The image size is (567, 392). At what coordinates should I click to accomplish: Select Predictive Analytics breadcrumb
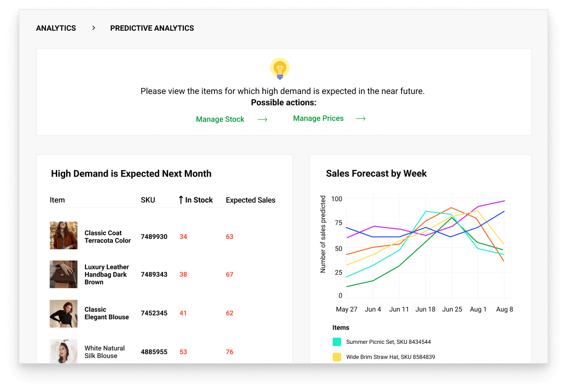pos(152,28)
